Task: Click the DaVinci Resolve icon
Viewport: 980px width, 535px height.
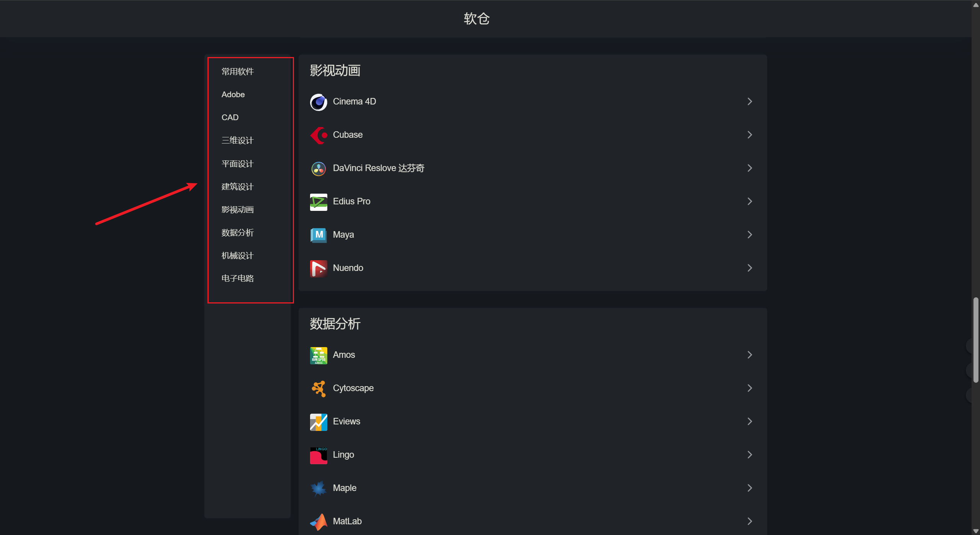Action: pos(318,168)
